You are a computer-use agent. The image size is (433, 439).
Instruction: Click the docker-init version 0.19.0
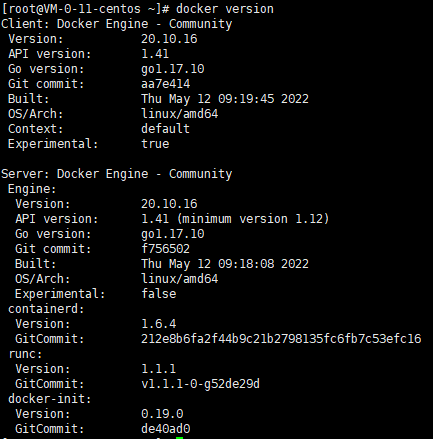pyautogui.click(x=162, y=414)
